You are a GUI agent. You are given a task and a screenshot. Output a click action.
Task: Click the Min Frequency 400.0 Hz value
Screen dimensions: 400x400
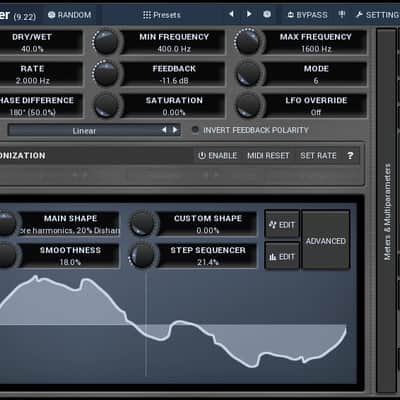pyautogui.click(x=174, y=49)
